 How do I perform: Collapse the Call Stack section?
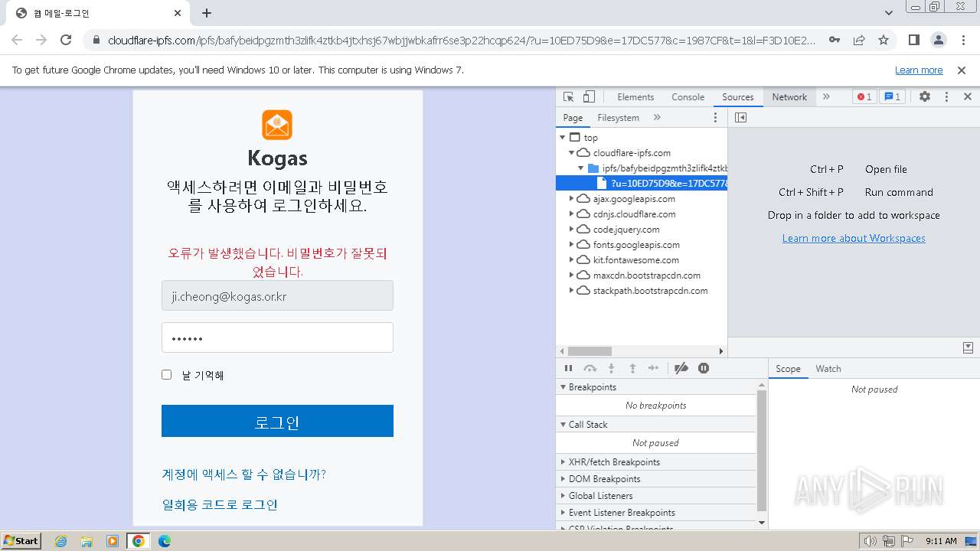[656, 425]
